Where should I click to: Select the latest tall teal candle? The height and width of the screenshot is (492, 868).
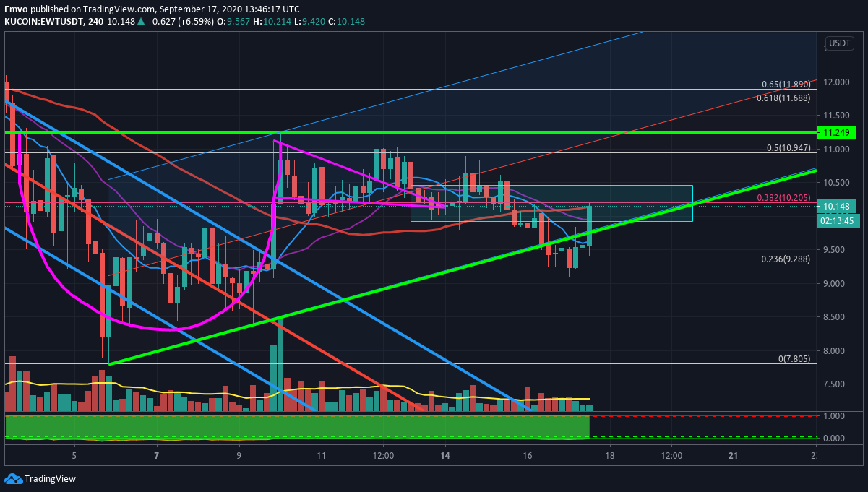coord(590,226)
